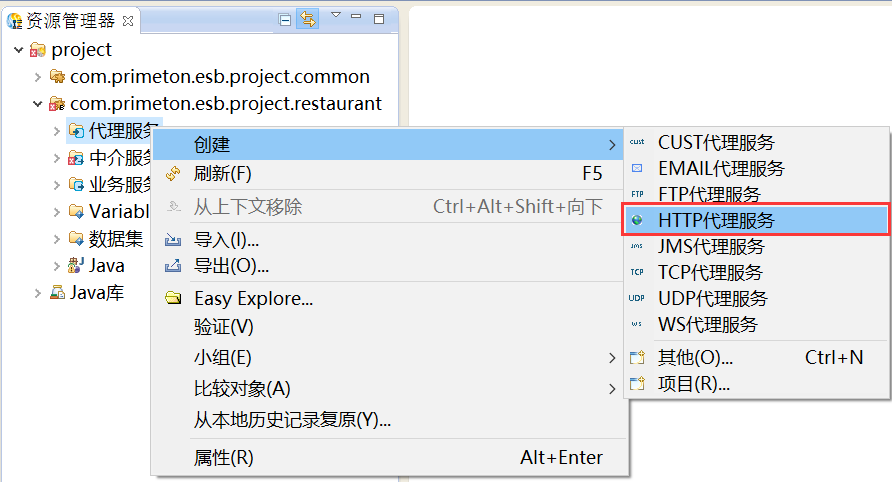Select com.primeton.esb.project.common in tree
Image resolution: width=892 pixels, height=482 pixels.
pos(220,77)
